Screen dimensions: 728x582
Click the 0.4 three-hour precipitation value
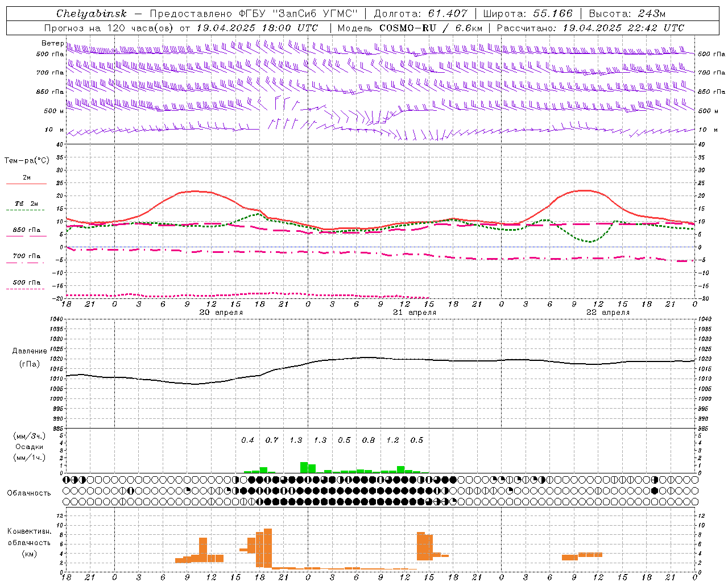pyautogui.click(x=247, y=440)
